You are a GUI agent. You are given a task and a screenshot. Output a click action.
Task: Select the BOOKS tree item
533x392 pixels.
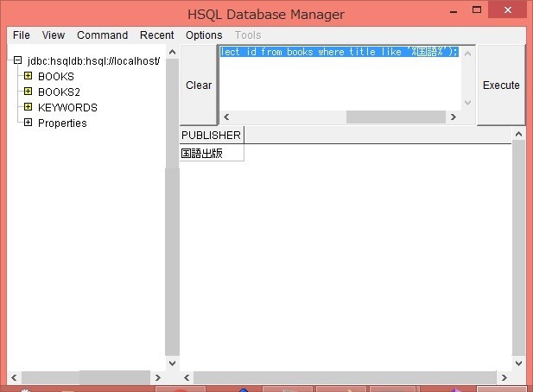[56, 77]
